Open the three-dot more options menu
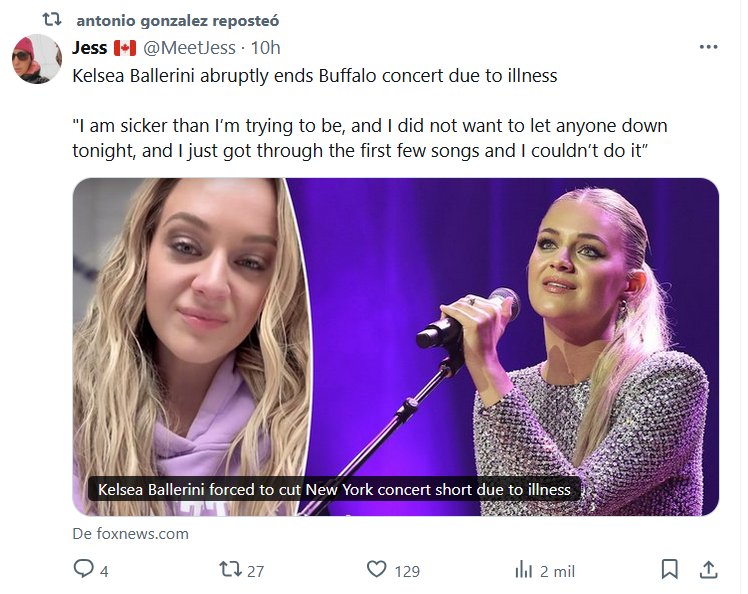This screenshot has width=748, height=594. 708,47
